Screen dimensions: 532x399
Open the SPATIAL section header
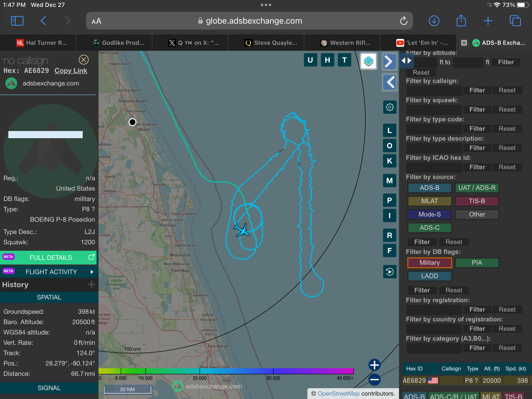(49, 297)
